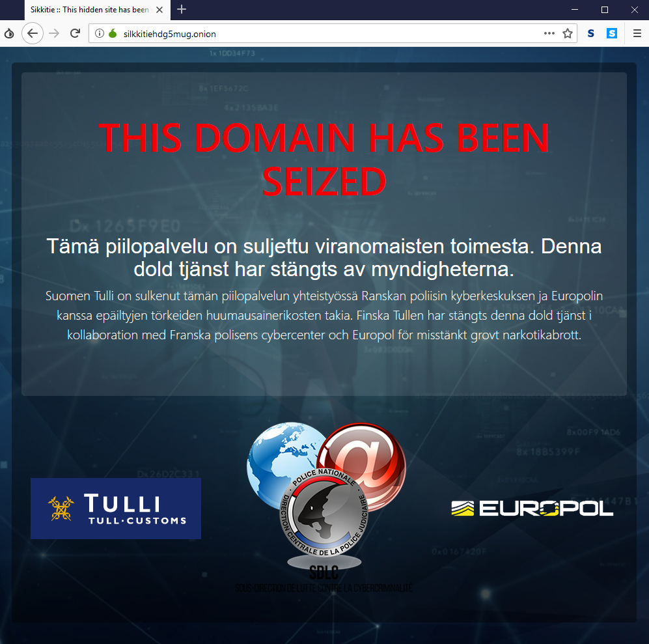Open a new tab with plus button
The height and width of the screenshot is (644, 649).
(x=181, y=10)
